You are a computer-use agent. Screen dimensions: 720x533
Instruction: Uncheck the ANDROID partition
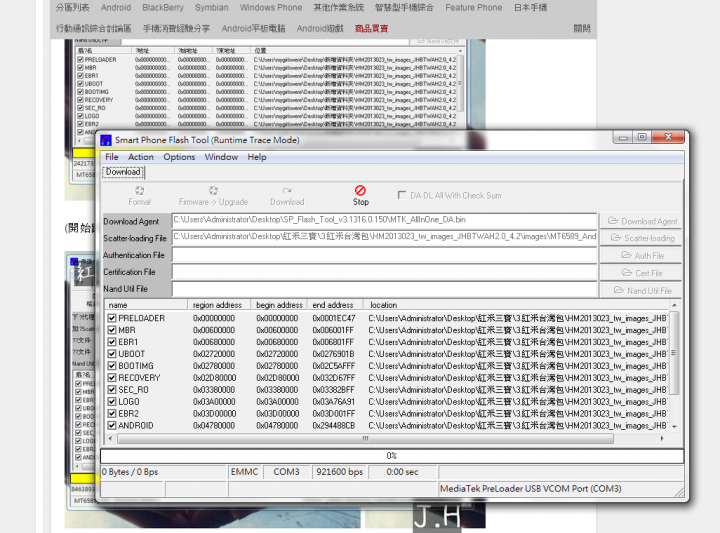tap(112, 425)
